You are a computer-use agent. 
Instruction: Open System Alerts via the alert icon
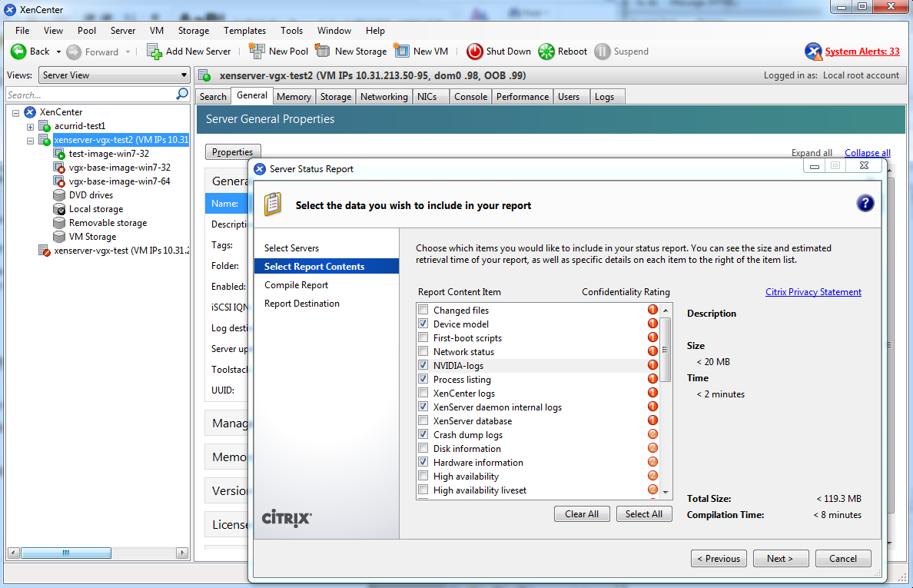coord(813,51)
